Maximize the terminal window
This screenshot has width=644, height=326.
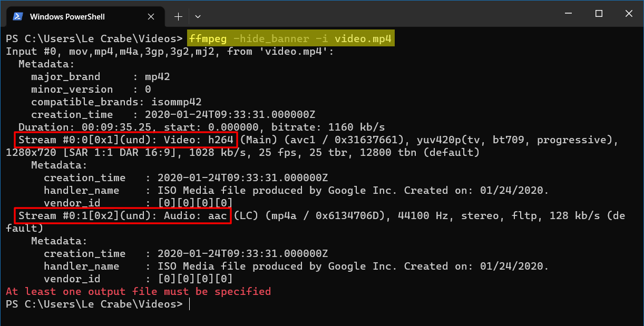click(x=599, y=14)
